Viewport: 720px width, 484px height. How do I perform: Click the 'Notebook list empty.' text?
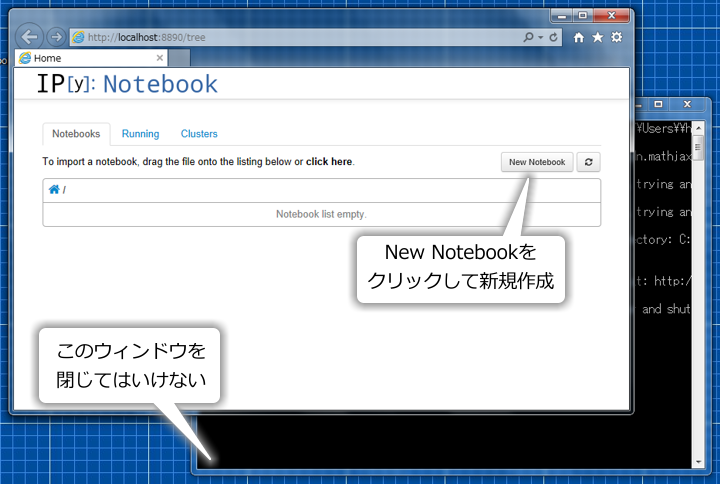coord(321,214)
